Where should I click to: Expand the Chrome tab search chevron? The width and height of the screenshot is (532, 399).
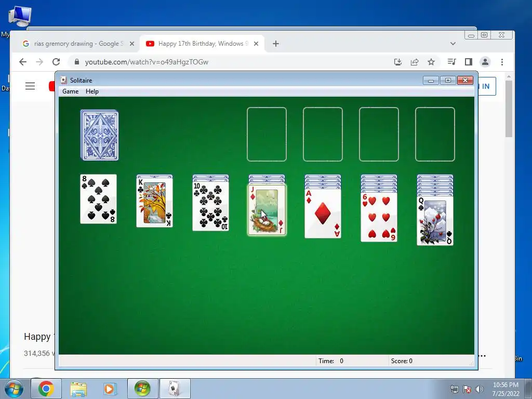click(x=453, y=44)
